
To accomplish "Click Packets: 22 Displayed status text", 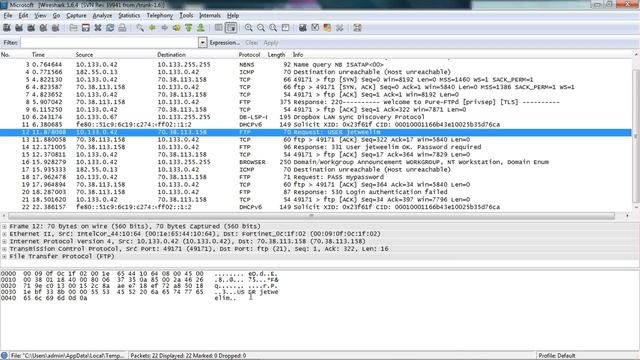I will click(x=188, y=356).
